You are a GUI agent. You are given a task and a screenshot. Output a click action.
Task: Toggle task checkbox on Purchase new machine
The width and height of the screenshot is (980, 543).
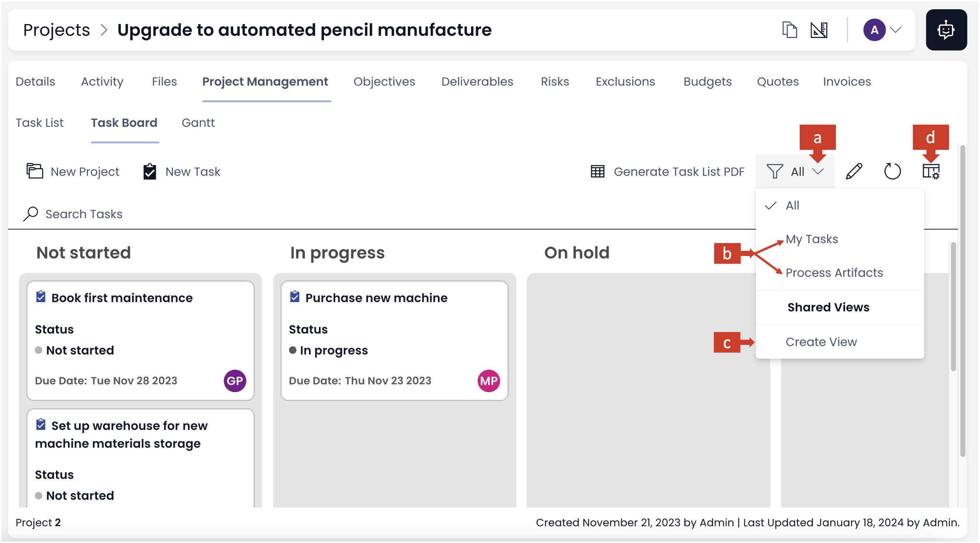pyautogui.click(x=295, y=297)
